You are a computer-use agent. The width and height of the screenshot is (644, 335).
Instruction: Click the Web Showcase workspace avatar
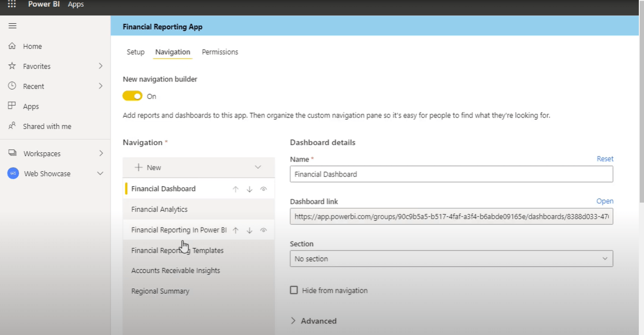[13, 173]
